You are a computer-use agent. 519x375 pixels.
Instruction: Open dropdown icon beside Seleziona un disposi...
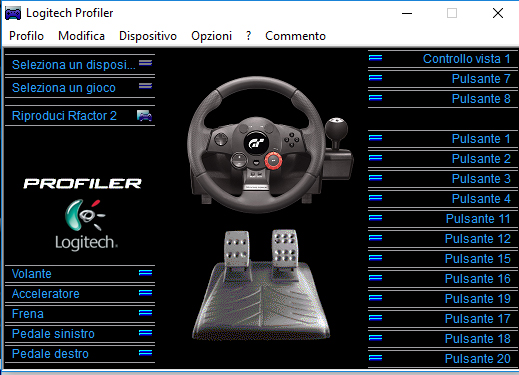(x=145, y=63)
